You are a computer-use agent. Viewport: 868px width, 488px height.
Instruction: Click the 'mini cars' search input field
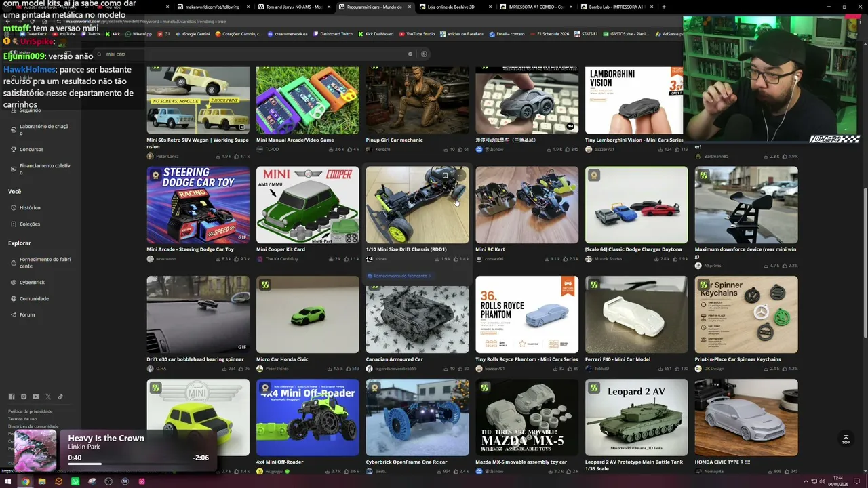point(254,54)
